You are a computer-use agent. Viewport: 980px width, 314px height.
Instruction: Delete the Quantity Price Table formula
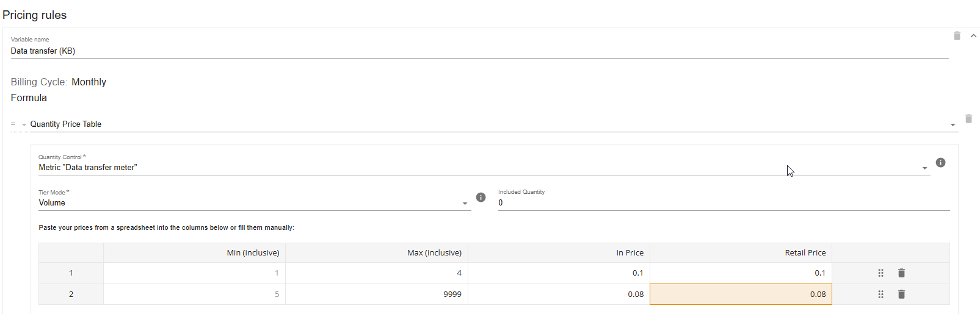click(x=968, y=118)
